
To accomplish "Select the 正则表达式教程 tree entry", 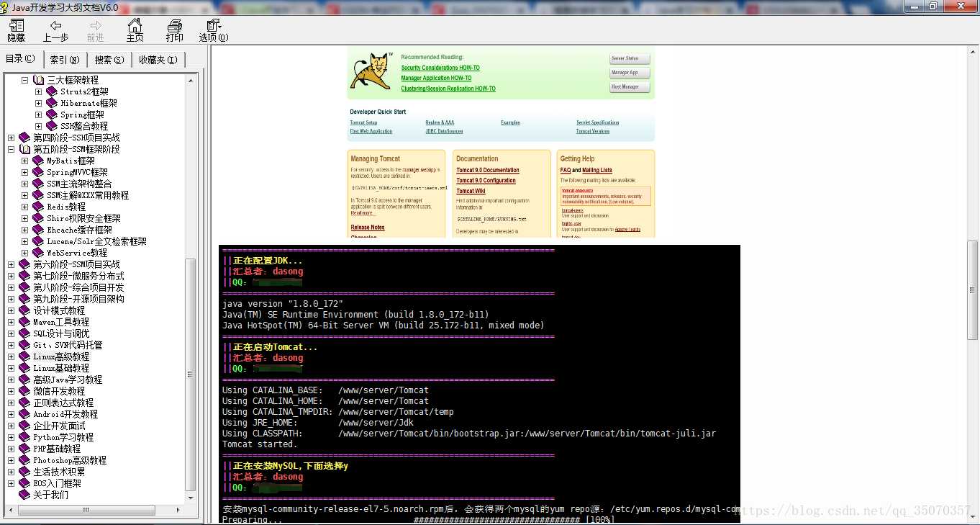I will (x=63, y=403).
